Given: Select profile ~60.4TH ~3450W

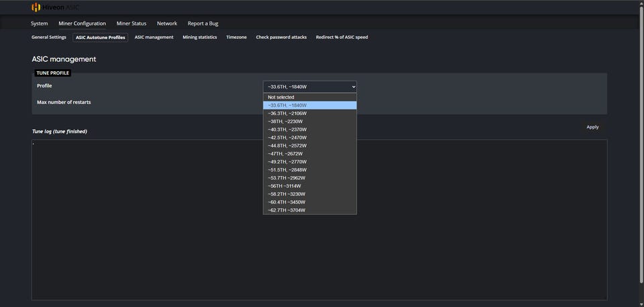Looking at the screenshot, I should [x=310, y=202].
